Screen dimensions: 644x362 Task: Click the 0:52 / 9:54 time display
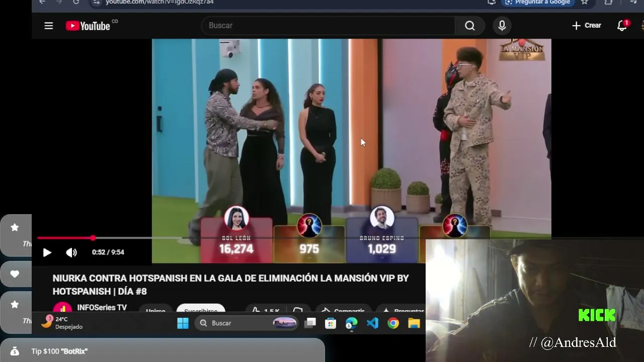click(x=108, y=252)
